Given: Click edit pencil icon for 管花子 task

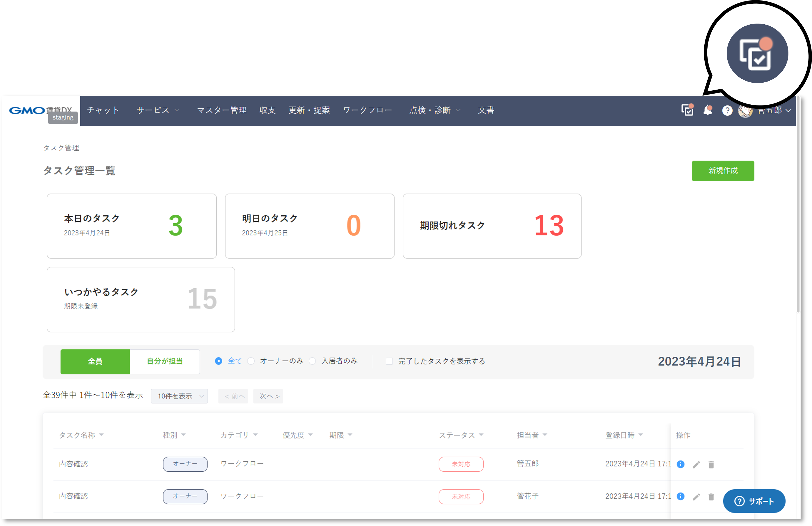Looking at the screenshot, I should 696,497.
